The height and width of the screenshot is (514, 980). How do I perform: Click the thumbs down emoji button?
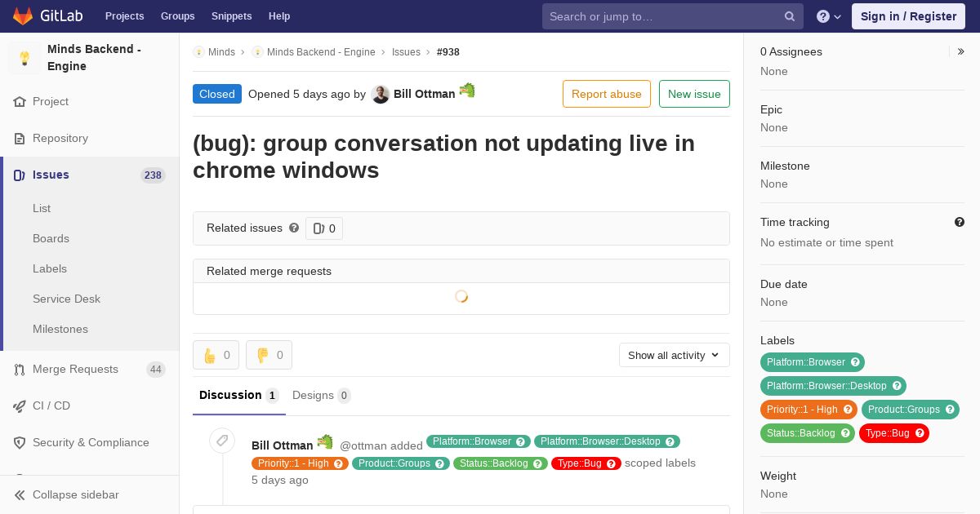tap(269, 355)
